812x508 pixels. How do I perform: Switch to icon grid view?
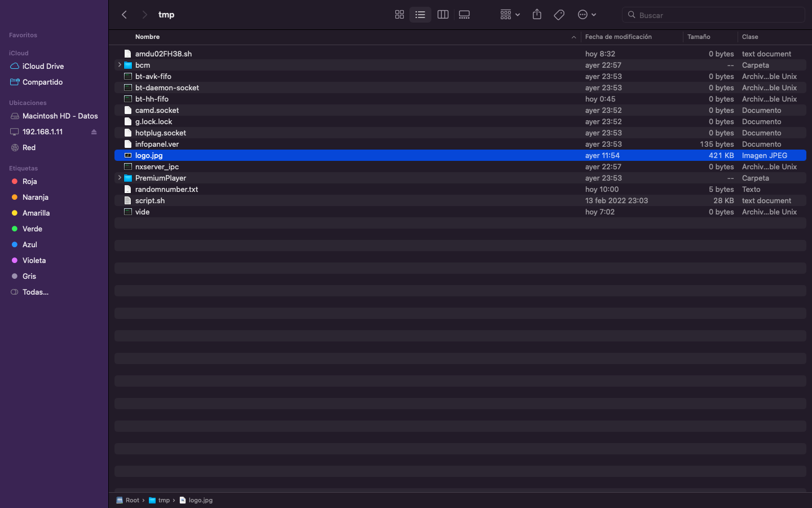pos(399,15)
